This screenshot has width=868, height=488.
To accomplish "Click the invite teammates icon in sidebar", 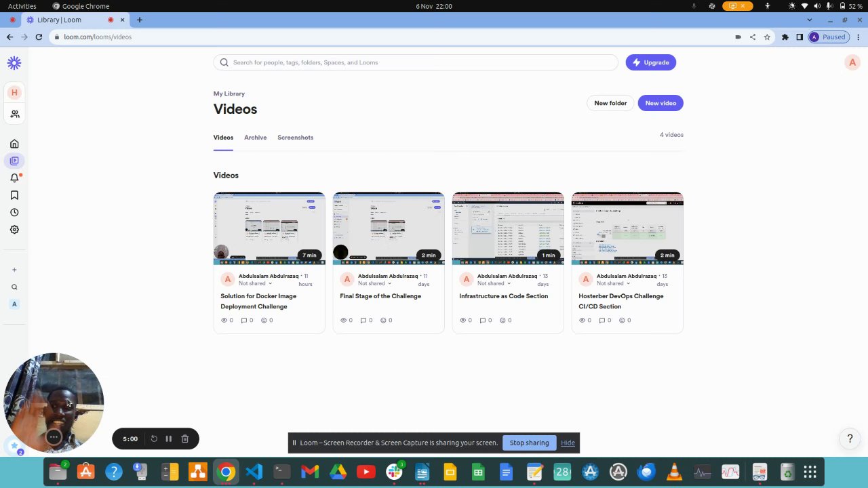I will (x=14, y=114).
